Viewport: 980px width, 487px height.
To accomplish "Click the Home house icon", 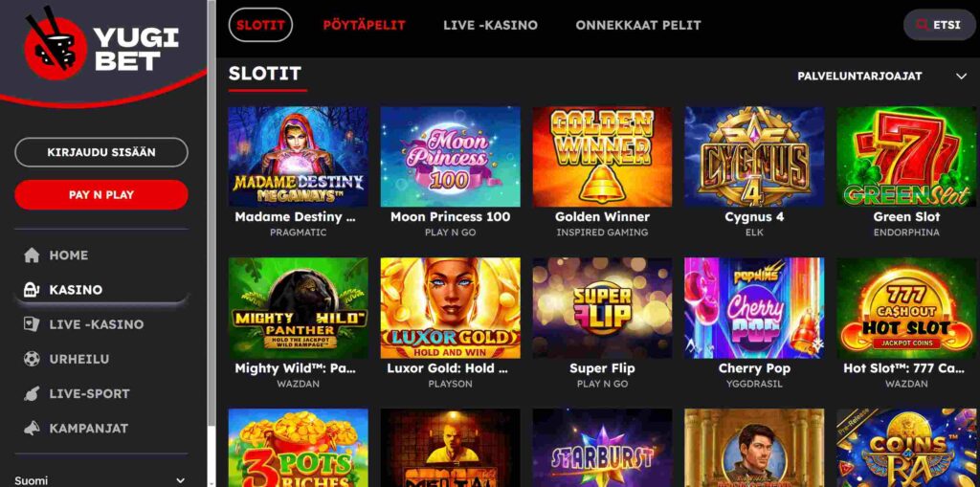I will click(x=32, y=255).
